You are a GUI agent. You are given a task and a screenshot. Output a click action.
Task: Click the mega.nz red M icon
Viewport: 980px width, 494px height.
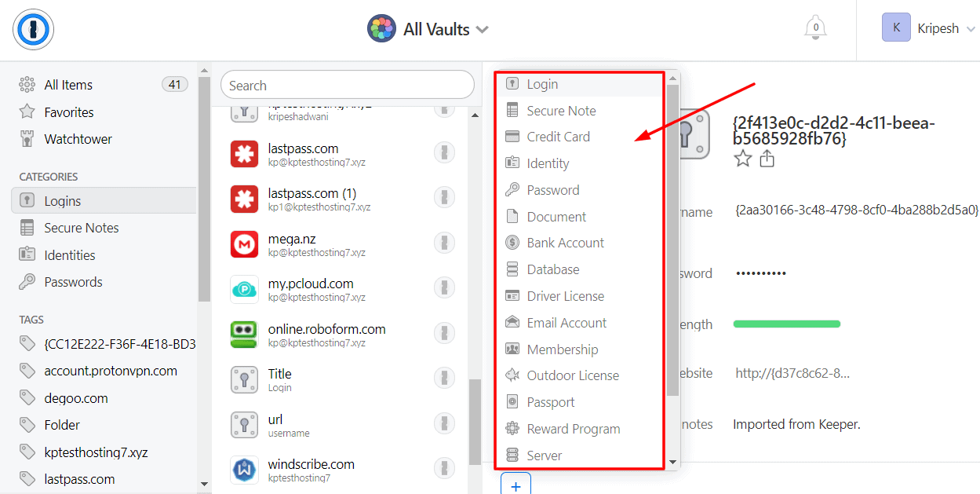(245, 244)
